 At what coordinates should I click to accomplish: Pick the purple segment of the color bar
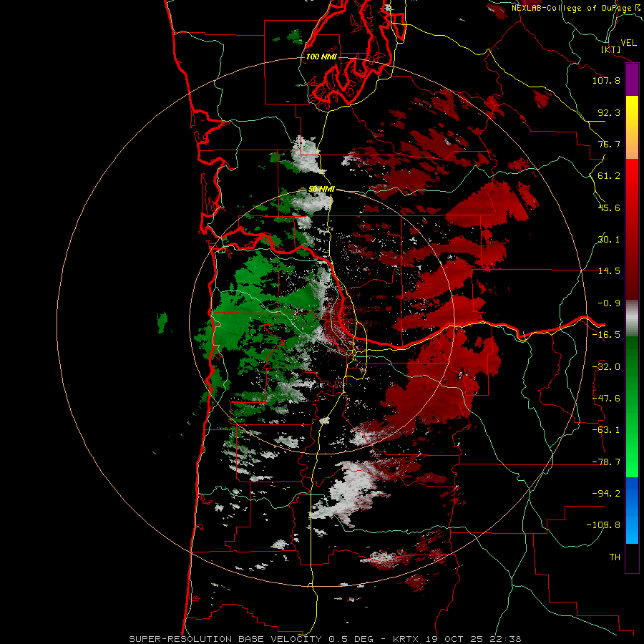point(632,80)
